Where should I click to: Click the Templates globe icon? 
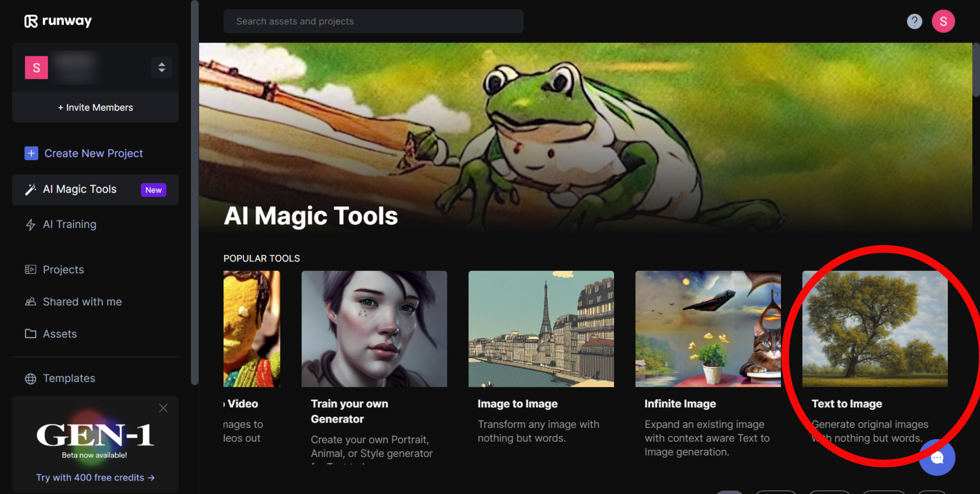(30, 378)
